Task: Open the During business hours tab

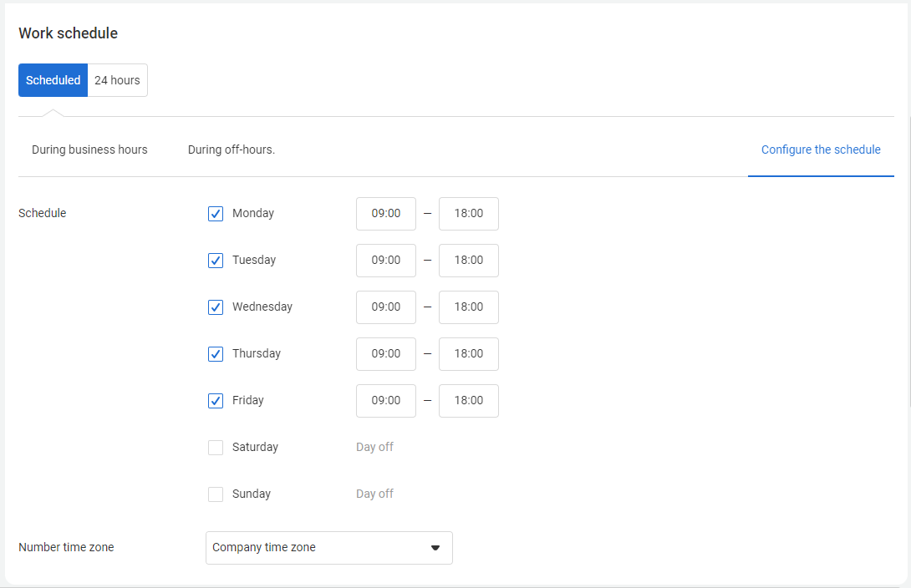Action: click(x=89, y=150)
